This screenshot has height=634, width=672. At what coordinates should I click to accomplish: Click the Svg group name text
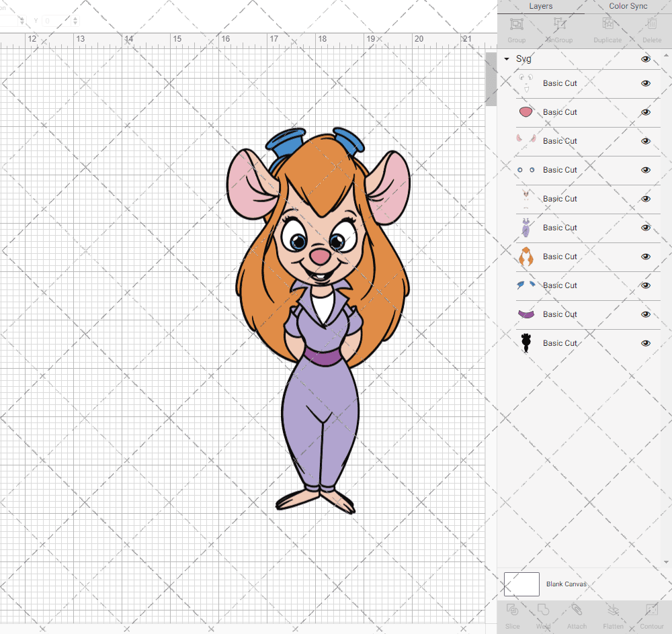523,58
